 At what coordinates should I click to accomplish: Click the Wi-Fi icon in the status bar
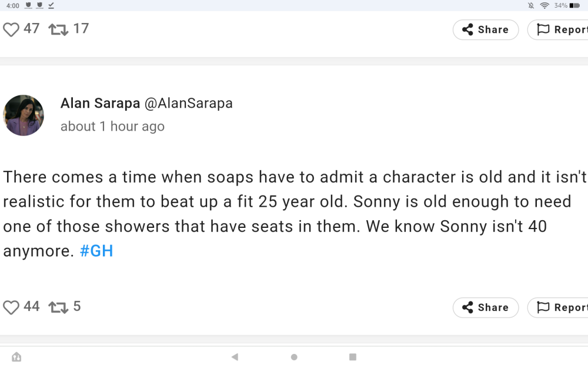(544, 5)
